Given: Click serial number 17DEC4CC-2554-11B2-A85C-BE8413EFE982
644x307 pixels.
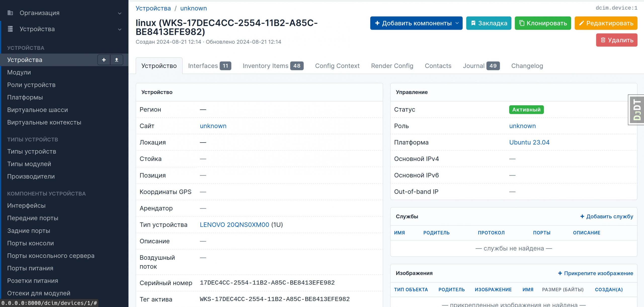Looking at the screenshot, I should point(267,283).
